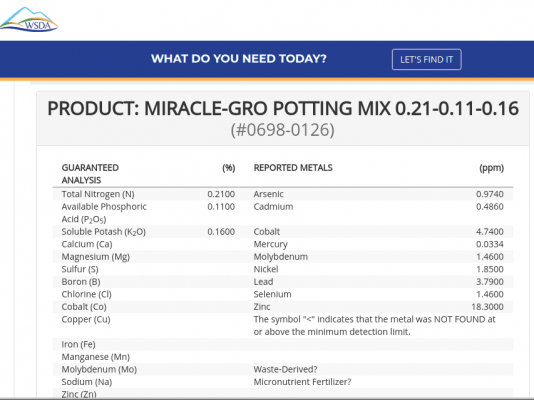Click the Zinc value 18.3000
This screenshot has width=534, height=400.
coord(487,307)
